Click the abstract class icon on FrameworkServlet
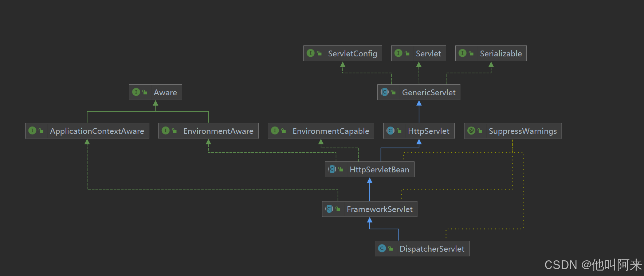The image size is (644, 276). tap(329, 209)
